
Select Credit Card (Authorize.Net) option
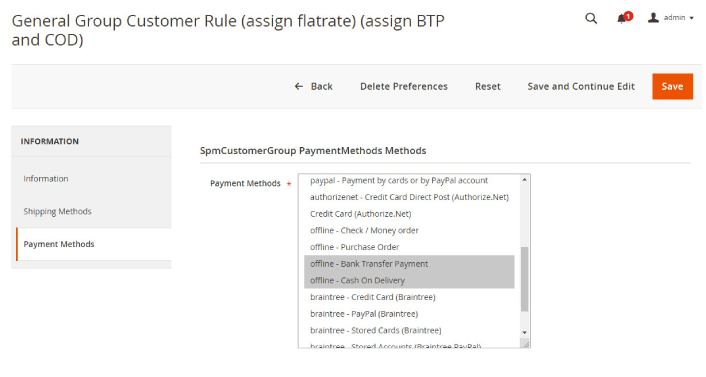pyautogui.click(x=409, y=214)
